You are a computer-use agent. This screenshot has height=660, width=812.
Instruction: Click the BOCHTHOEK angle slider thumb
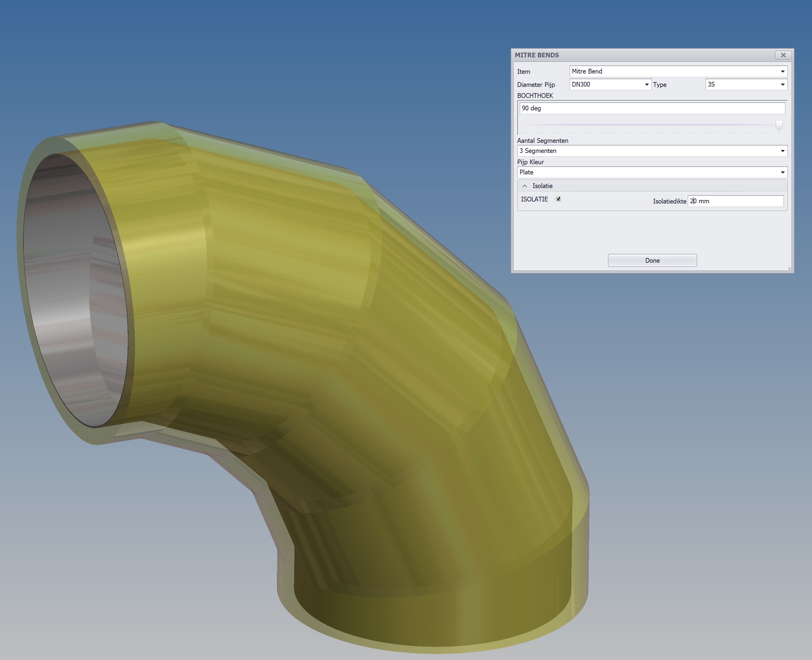point(779,125)
